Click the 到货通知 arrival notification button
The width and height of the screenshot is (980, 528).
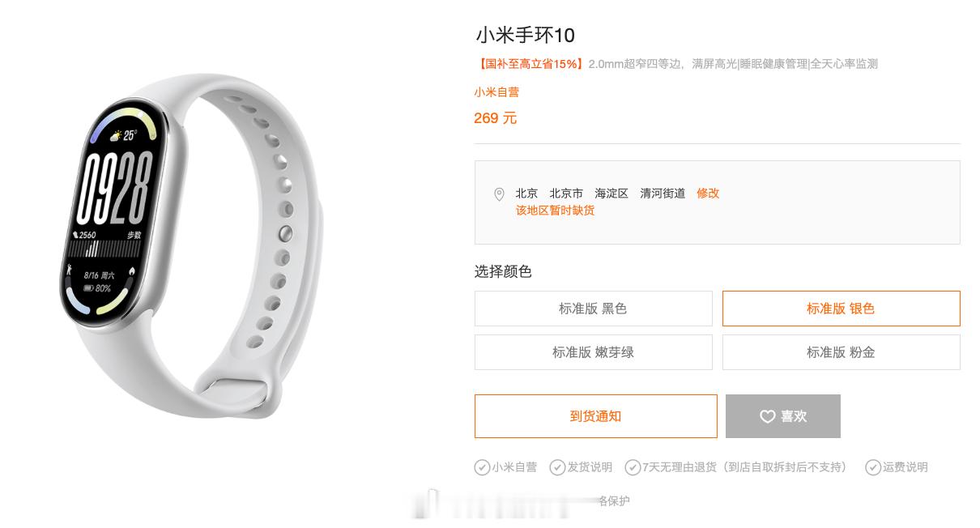point(596,416)
